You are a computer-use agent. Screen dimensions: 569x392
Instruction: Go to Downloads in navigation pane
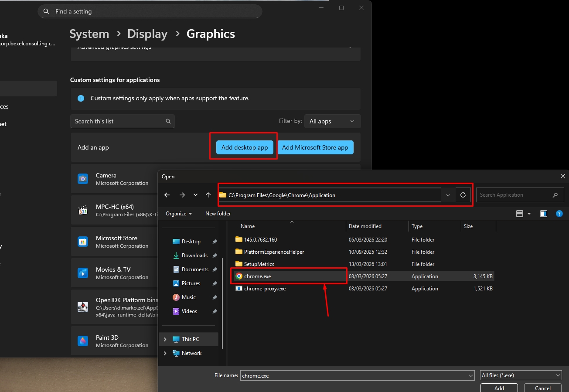tap(194, 256)
